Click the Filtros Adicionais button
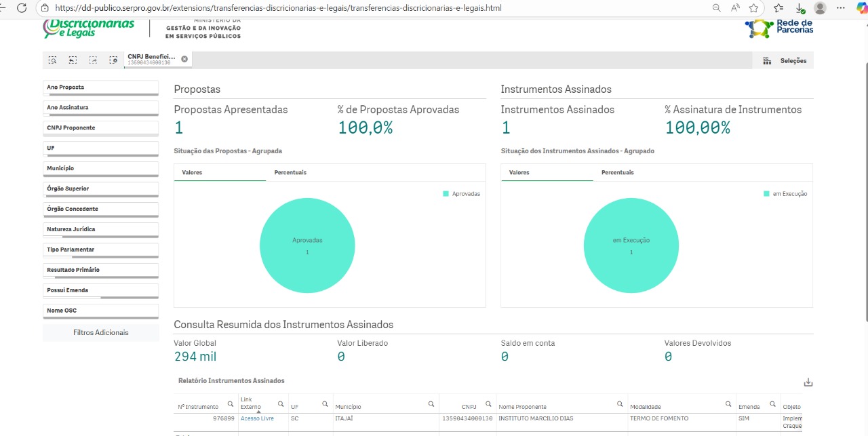The height and width of the screenshot is (436, 868). [x=100, y=333]
